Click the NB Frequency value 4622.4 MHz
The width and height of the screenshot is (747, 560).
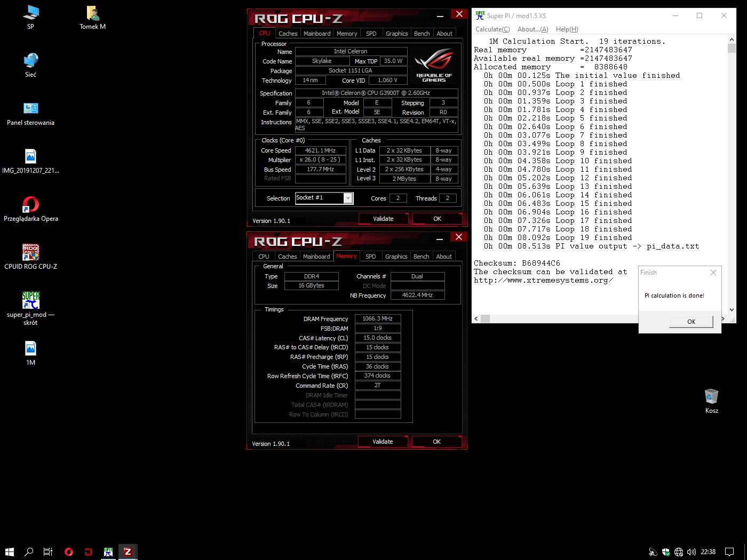(417, 295)
